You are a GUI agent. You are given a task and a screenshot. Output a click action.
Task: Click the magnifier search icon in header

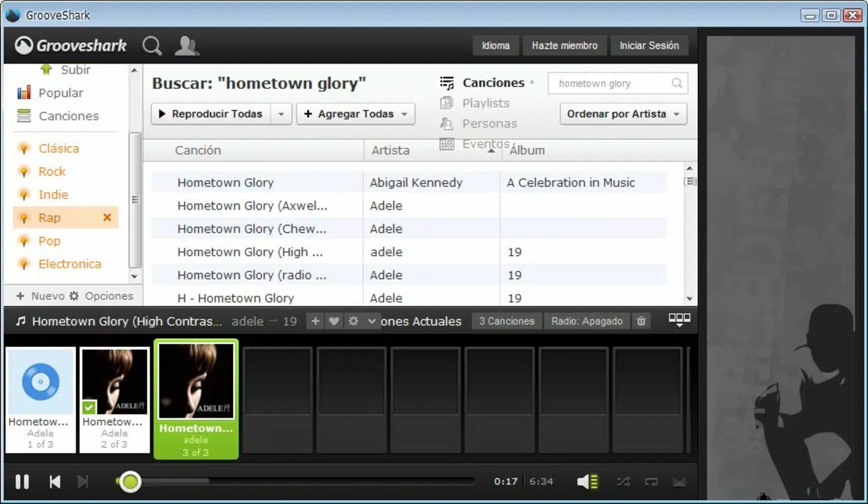(152, 46)
